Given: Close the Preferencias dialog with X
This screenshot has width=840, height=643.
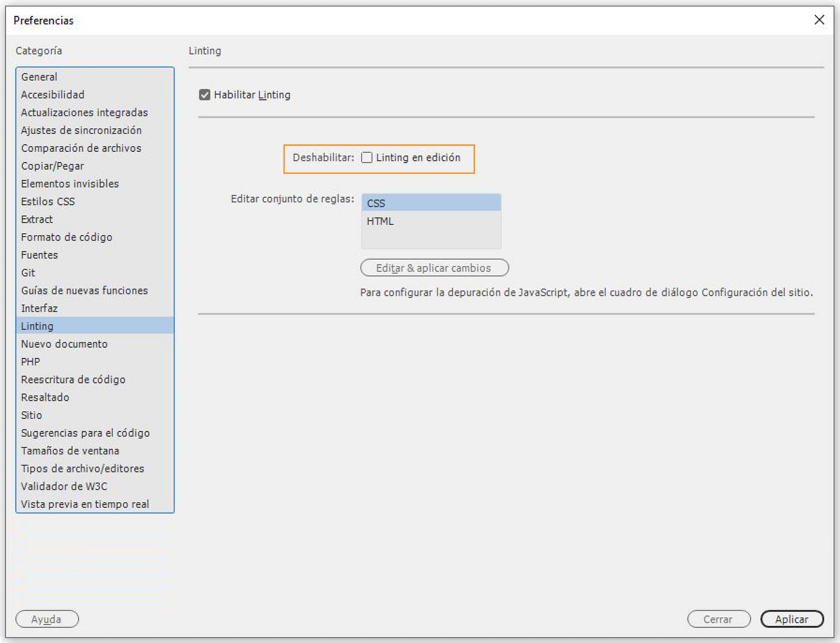Looking at the screenshot, I should point(819,20).
